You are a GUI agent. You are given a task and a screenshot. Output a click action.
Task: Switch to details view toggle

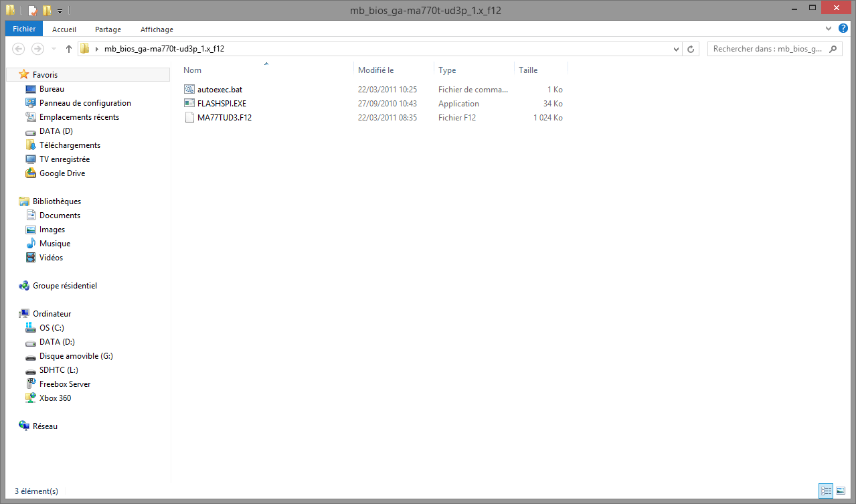(826, 491)
